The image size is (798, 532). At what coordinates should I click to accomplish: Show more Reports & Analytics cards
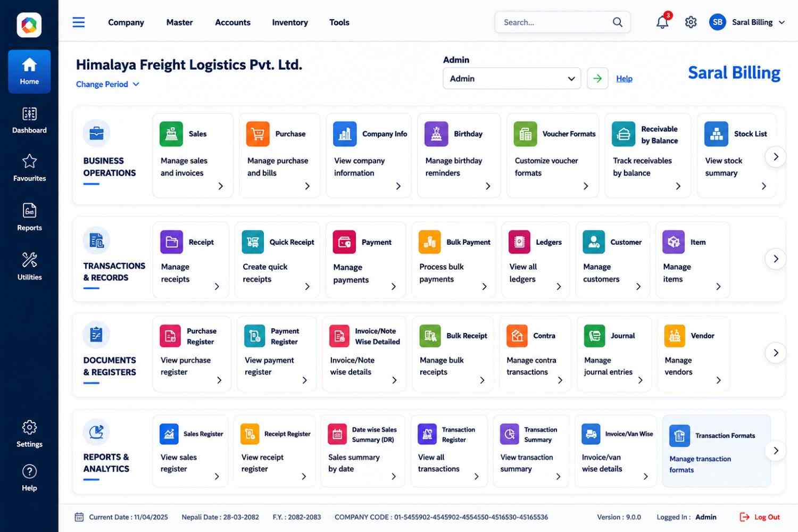pos(776,451)
